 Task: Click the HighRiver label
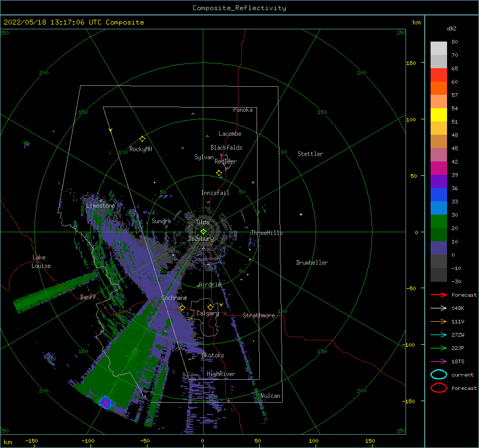[x=221, y=374]
